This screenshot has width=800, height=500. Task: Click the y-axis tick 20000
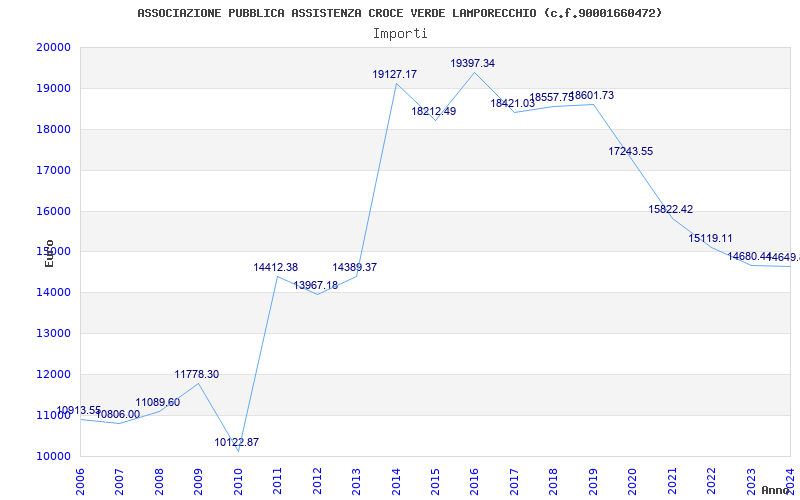pyautogui.click(x=53, y=47)
